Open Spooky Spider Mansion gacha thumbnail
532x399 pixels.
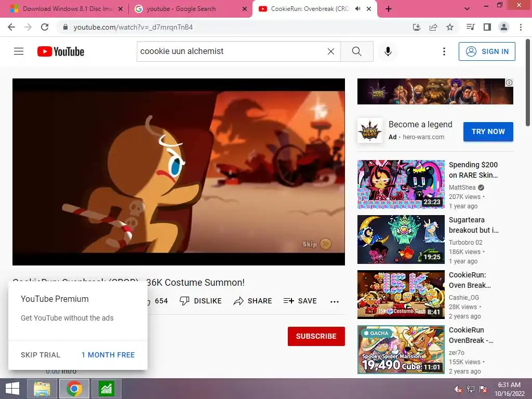pos(401,350)
